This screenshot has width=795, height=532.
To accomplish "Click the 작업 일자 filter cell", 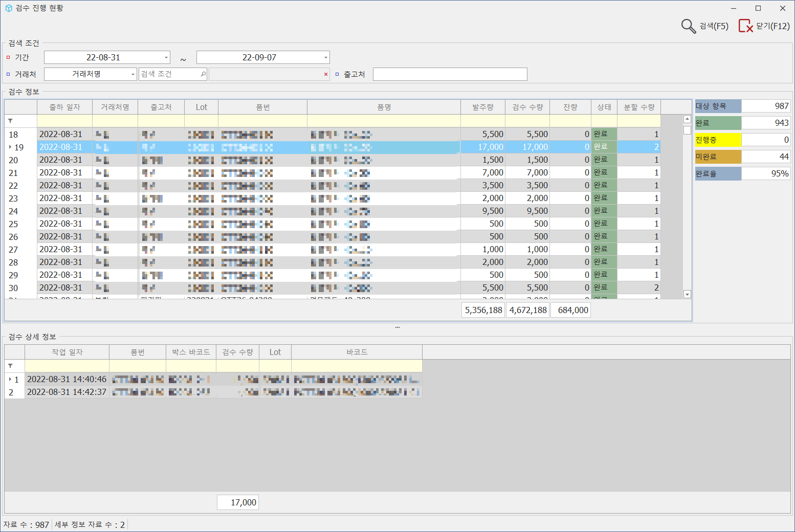I will (67, 366).
